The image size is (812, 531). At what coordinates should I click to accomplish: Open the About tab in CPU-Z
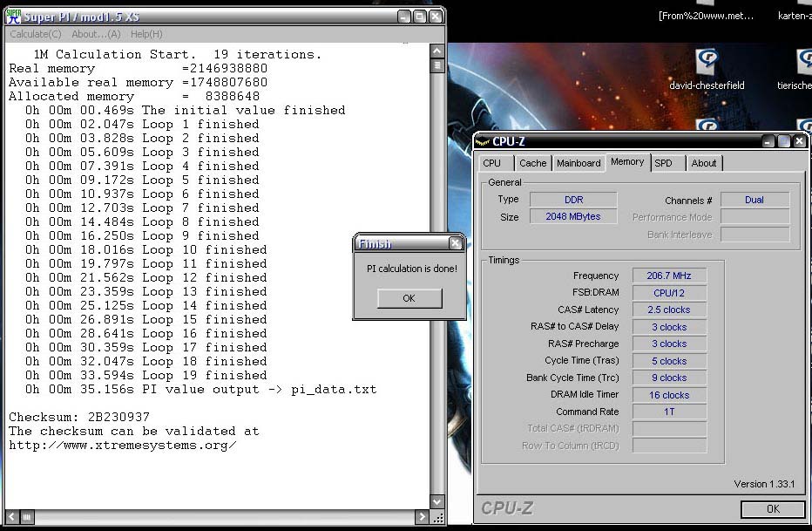tap(704, 163)
